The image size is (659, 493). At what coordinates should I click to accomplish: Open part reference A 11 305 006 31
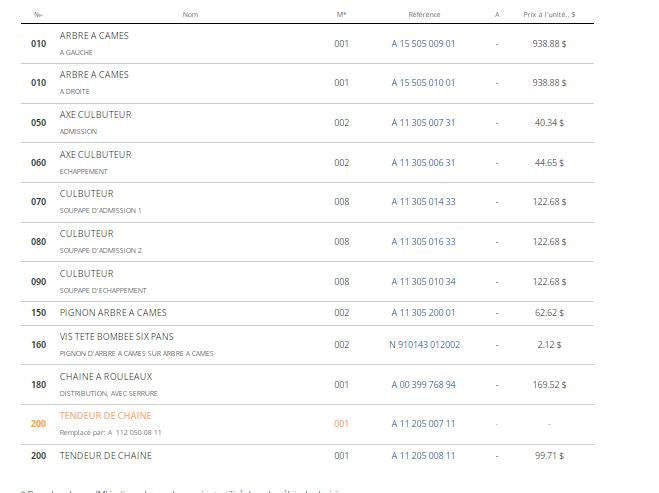click(x=423, y=163)
